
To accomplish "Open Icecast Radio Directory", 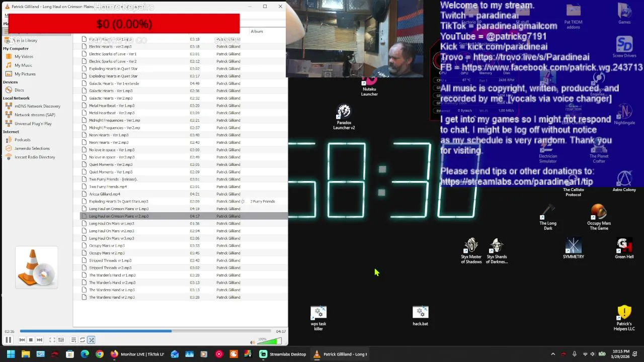I will 35,157.
